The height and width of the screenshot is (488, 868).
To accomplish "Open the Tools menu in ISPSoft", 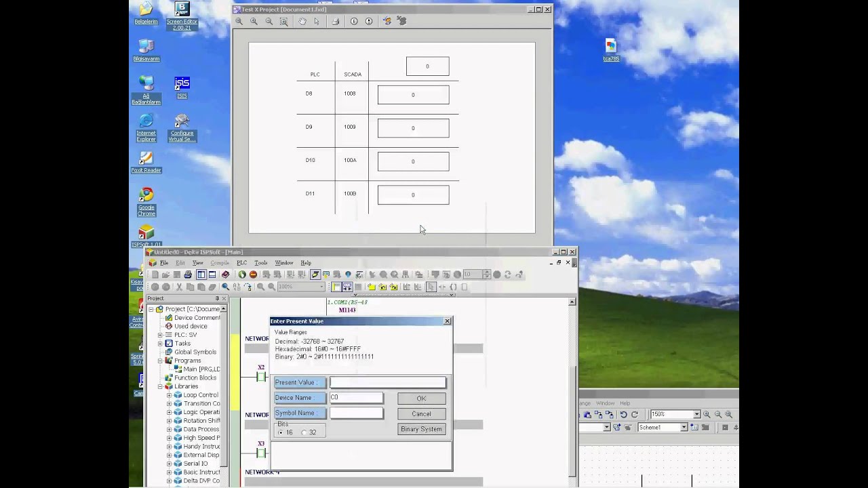I will (x=260, y=263).
